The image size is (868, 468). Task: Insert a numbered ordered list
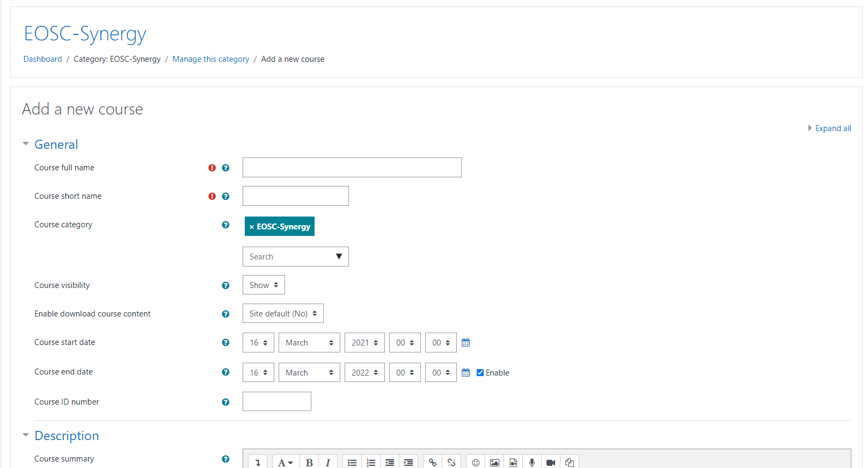tap(371, 462)
